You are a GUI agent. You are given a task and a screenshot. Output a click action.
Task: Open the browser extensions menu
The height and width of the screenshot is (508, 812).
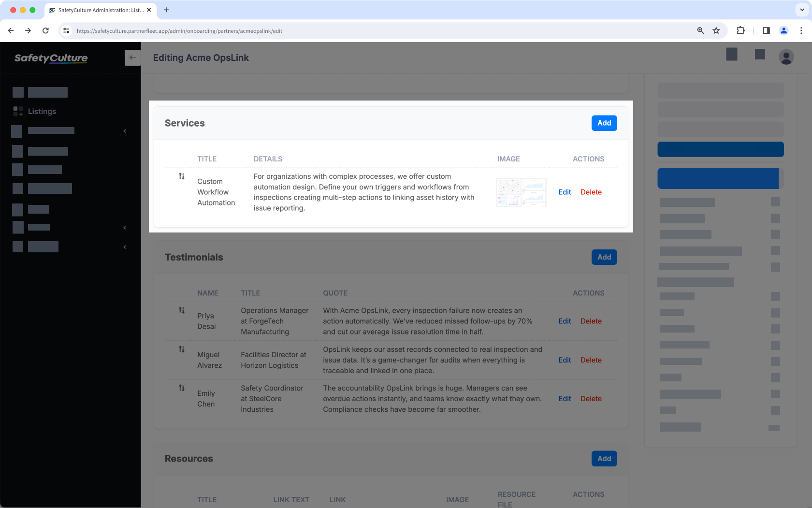[740, 30]
